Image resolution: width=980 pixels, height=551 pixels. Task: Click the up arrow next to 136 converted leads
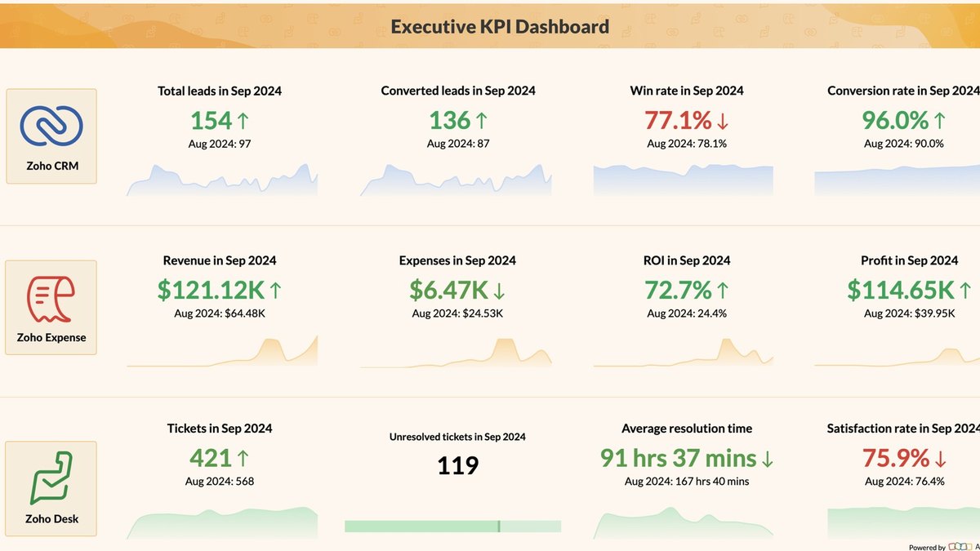tap(481, 121)
